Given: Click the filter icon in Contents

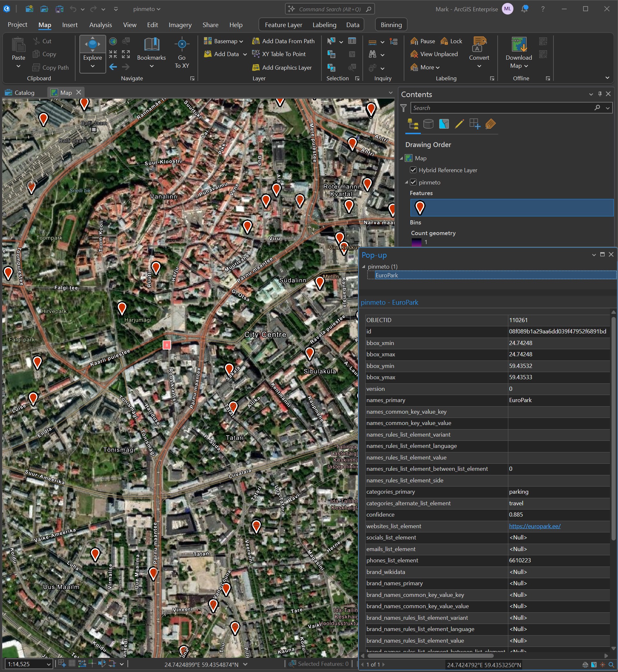Looking at the screenshot, I should (x=404, y=108).
